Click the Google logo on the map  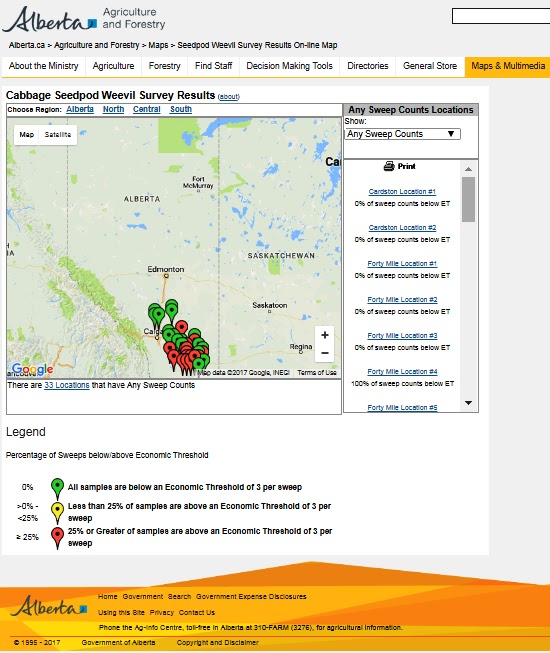pos(32,369)
